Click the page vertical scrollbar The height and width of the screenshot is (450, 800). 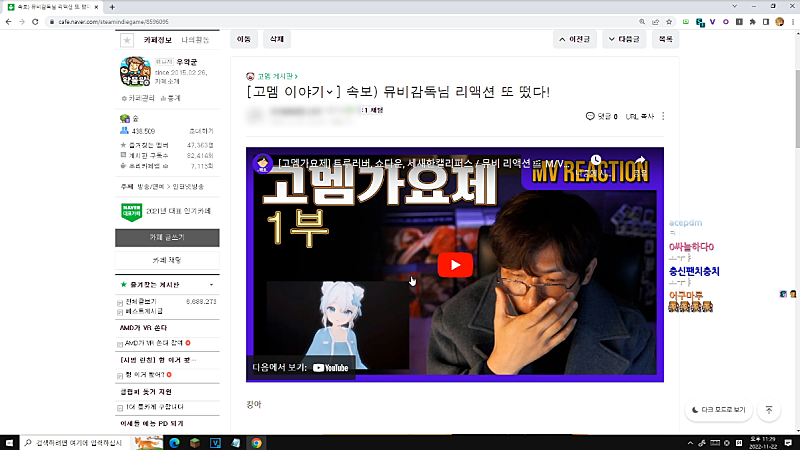pos(797,109)
